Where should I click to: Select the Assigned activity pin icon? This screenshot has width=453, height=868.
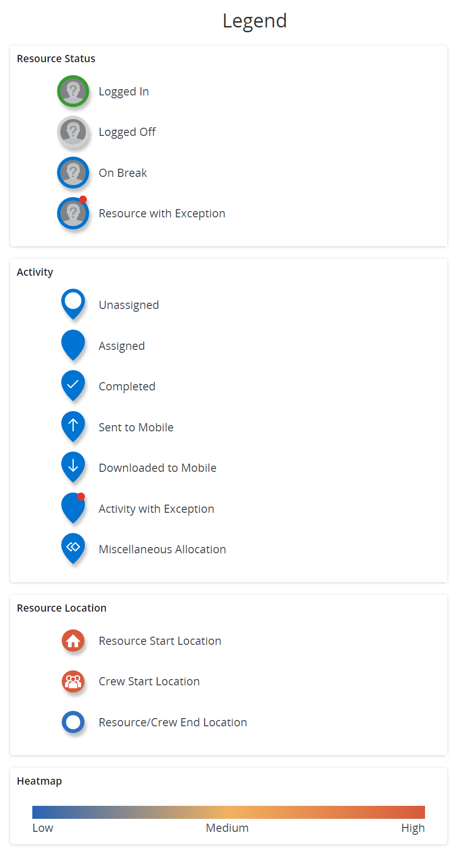(73, 344)
